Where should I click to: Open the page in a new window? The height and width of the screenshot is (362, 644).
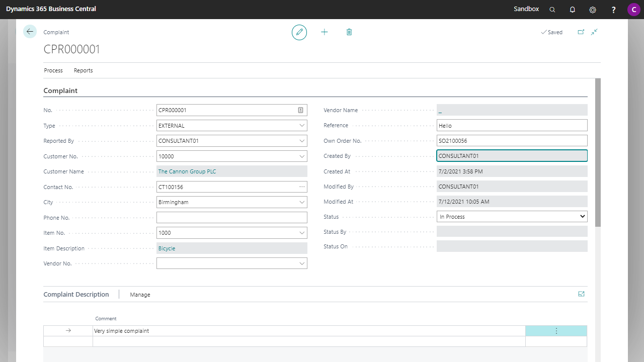point(581,31)
